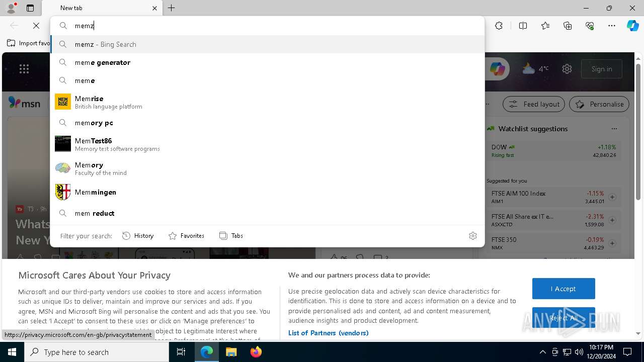Screen dimensions: 644x362
Task: Open MSN app launcher grid icon
Action: tap(24, 69)
